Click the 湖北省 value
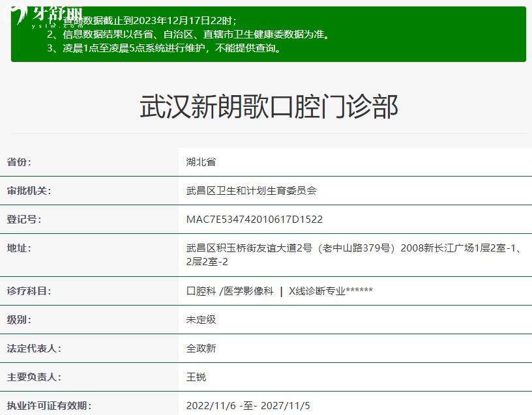This screenshot has width=532, height=415. (201, 162)
